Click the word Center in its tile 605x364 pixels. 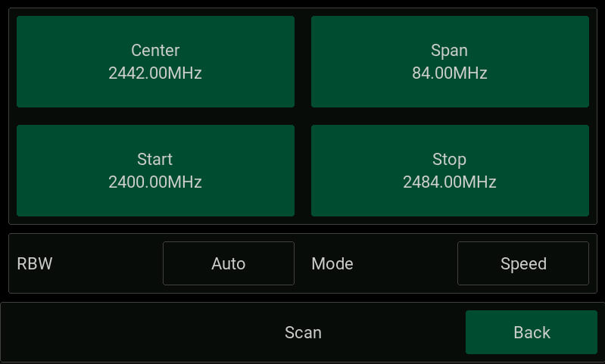point(155,51)
